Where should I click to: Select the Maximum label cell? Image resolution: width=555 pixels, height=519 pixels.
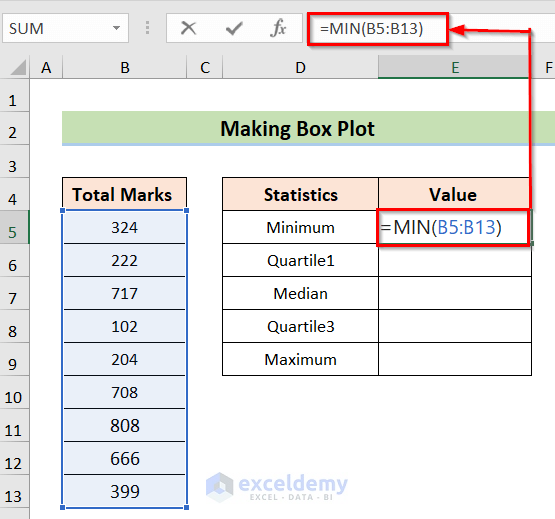301,359
